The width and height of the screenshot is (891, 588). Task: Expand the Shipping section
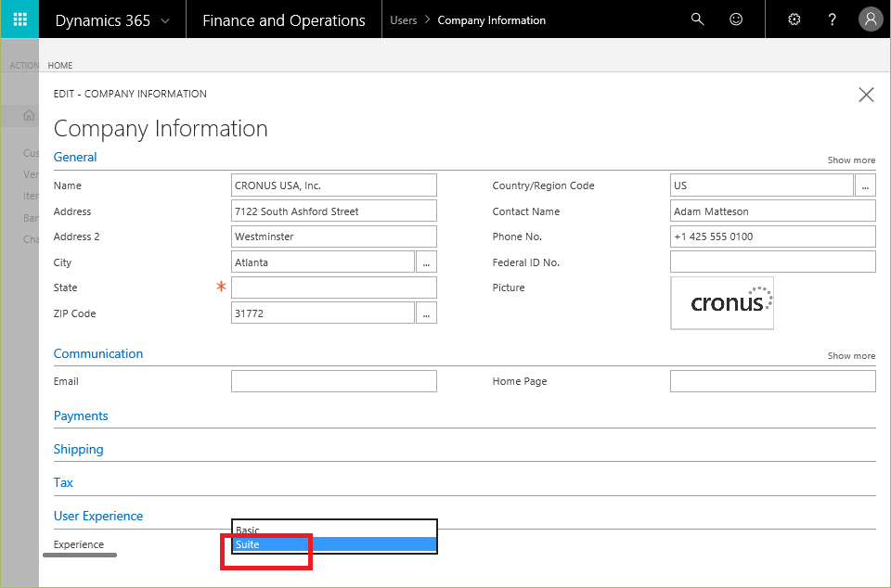78,450
